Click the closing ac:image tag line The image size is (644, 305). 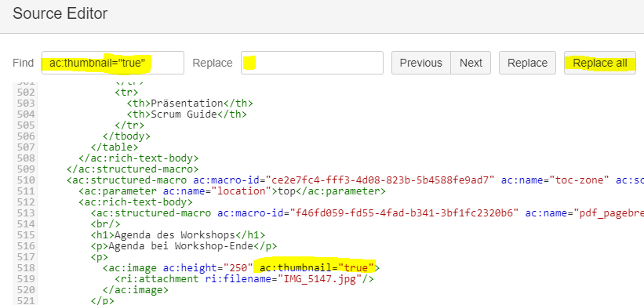click(136, 290)
